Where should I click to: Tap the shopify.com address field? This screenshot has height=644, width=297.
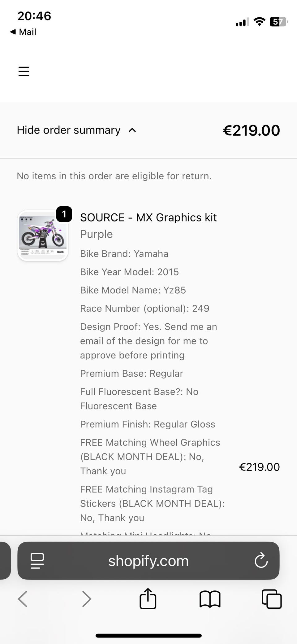pos(148,561)
